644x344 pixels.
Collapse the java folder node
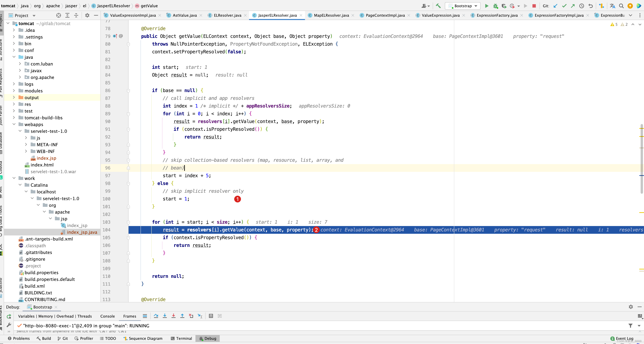(14, 57)
